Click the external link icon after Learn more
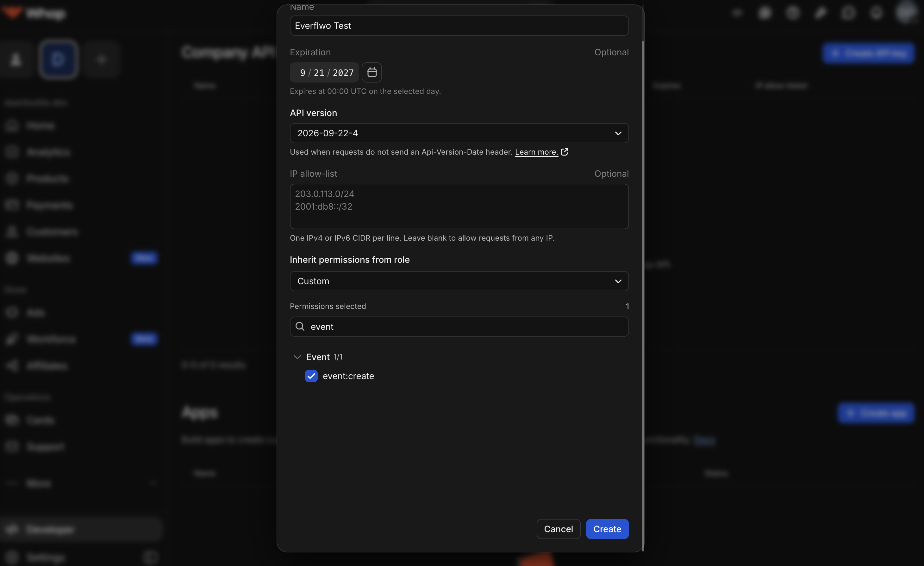This screenshot has width=924, height=566. [565, 152]
